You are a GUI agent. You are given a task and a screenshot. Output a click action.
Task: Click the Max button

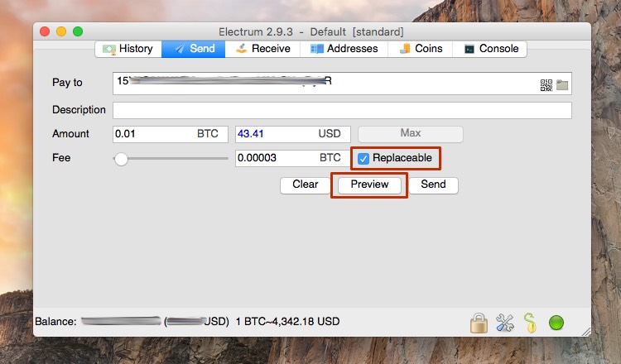pyautogui.click(x=411, y=134)
